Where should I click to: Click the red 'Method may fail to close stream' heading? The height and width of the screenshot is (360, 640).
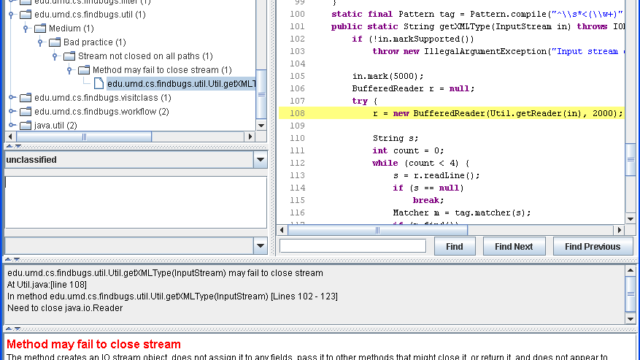(x=93, y=344)
